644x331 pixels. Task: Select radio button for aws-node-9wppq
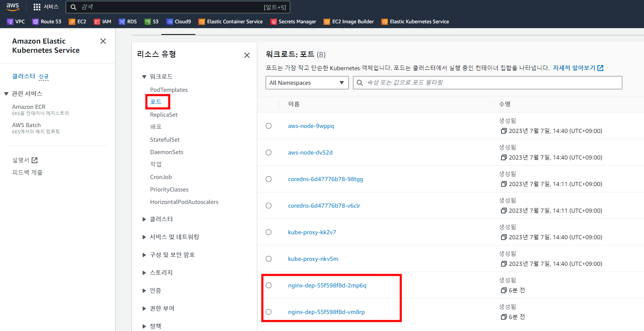click(269, 126)
